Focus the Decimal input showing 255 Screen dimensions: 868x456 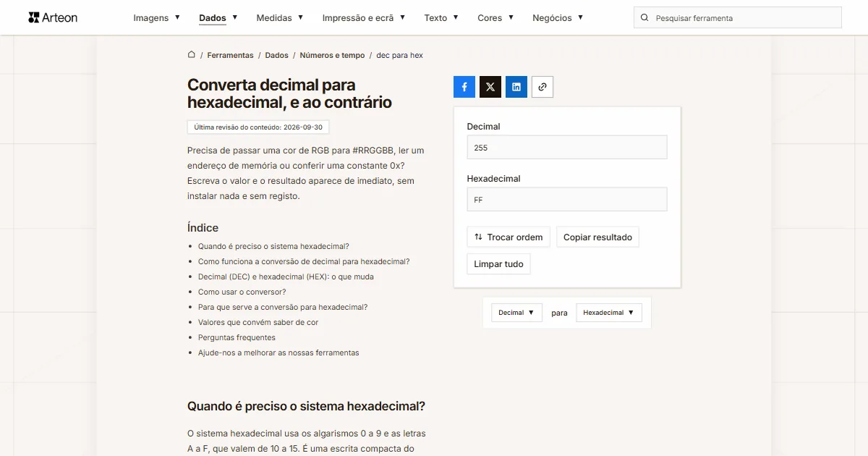click(567, 148)
